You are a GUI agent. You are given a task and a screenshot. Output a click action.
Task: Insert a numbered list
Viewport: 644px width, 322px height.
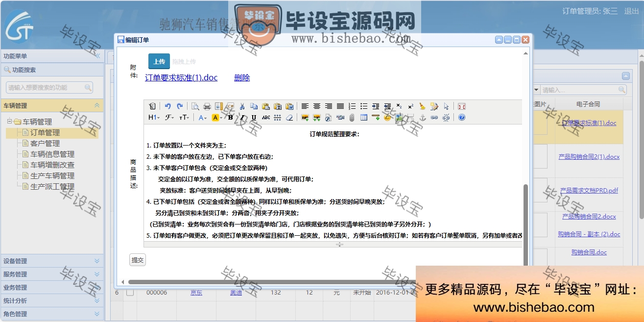pyautogui.click(x=352, y=106)
